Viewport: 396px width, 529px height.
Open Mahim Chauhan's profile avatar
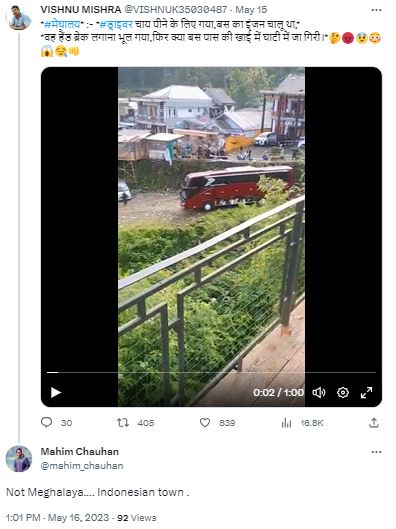19,458
